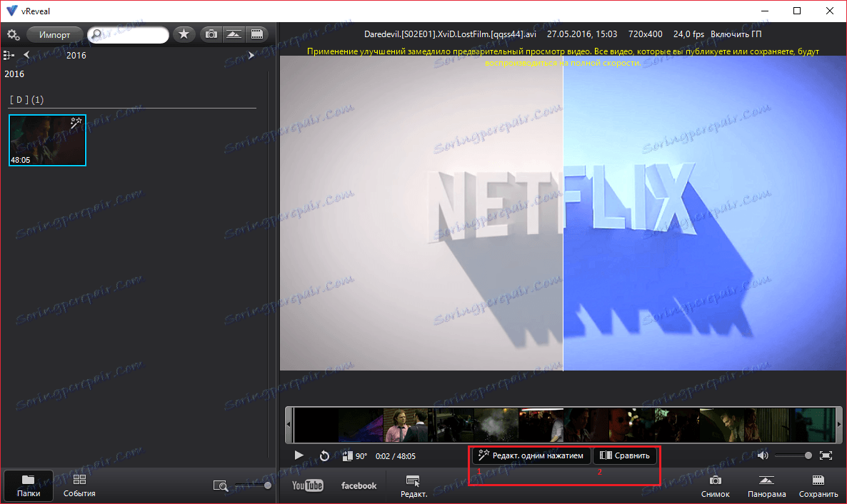Play the video

(x=299, y=455)
